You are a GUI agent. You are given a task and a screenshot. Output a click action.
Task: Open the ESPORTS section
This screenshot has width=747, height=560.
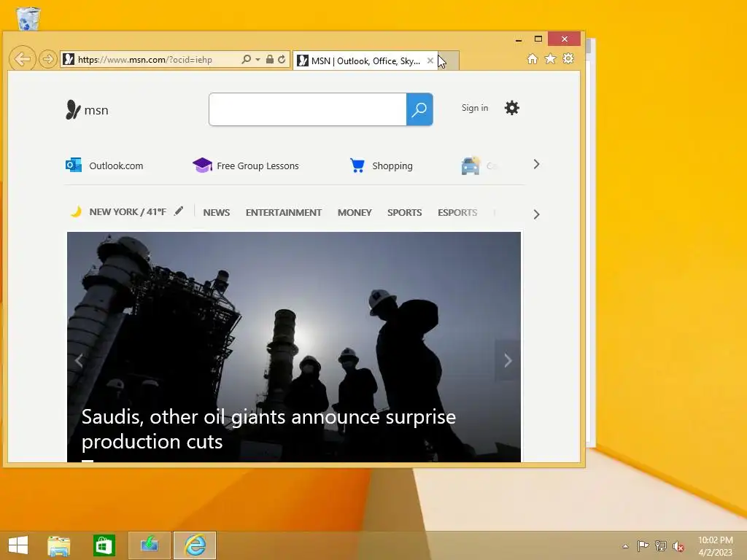pos(457,212)
